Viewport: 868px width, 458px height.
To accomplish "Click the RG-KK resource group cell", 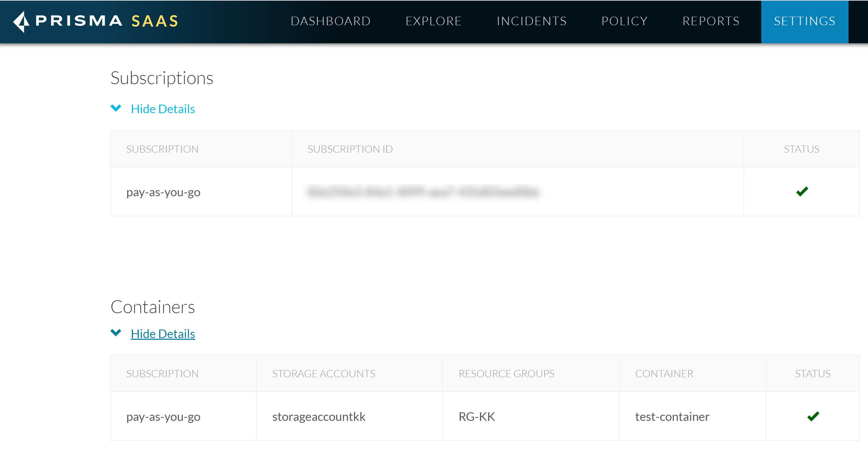I will pyautogui.click(x=476, y=417).
